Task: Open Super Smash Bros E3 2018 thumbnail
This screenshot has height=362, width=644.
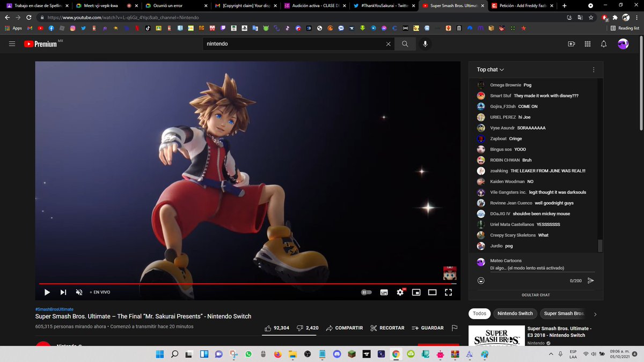Action: [x=496, y=335]
